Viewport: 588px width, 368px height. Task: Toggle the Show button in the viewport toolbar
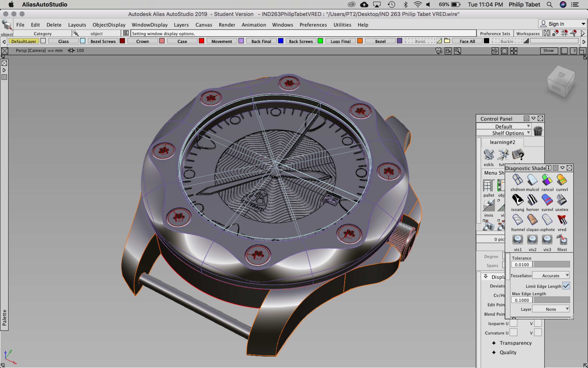[x=549, y=51]
